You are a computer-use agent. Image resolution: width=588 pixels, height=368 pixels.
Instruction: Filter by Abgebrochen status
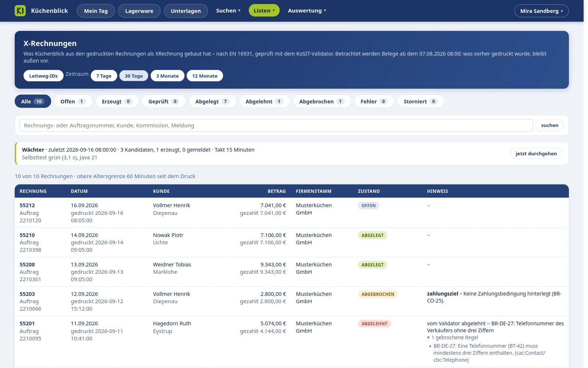322,101
